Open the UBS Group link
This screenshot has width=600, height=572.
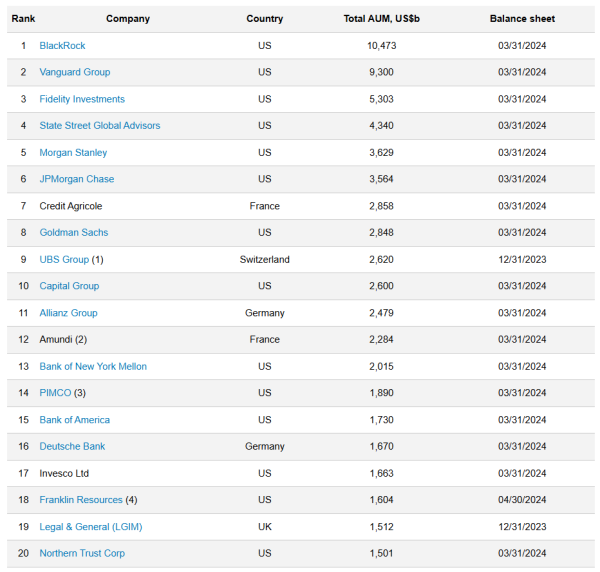point(64,260)
